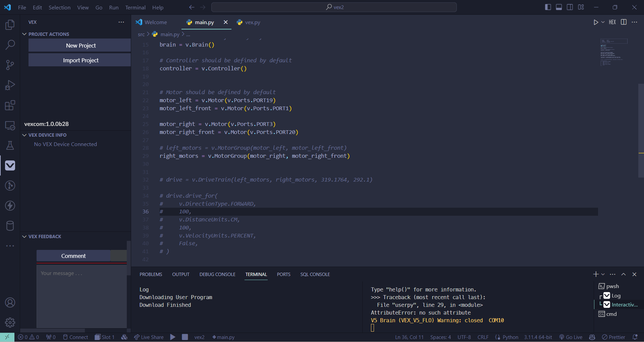Close the terminal panel
This screenshot has width=644, height=342.
[x=634, y=274]
